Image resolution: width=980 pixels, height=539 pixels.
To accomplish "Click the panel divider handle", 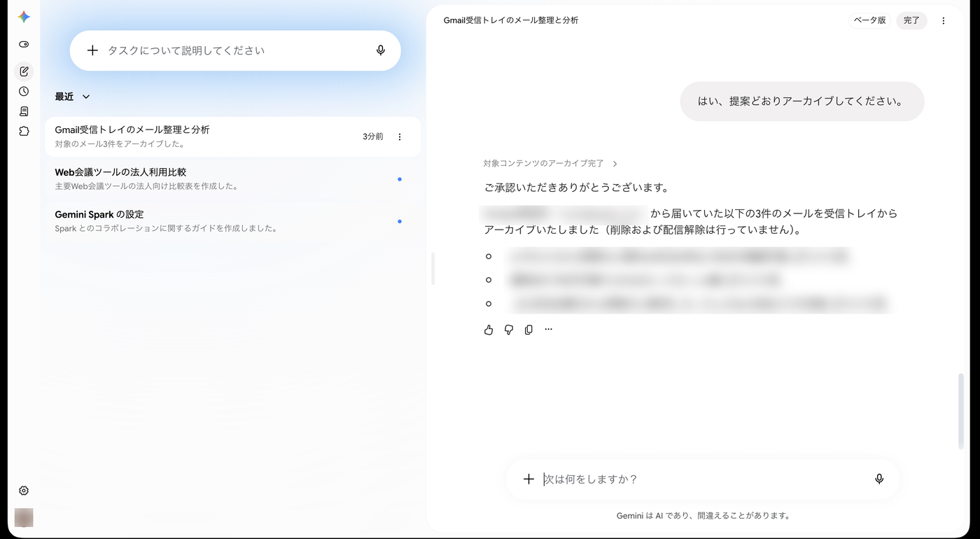I will (433, 269).
